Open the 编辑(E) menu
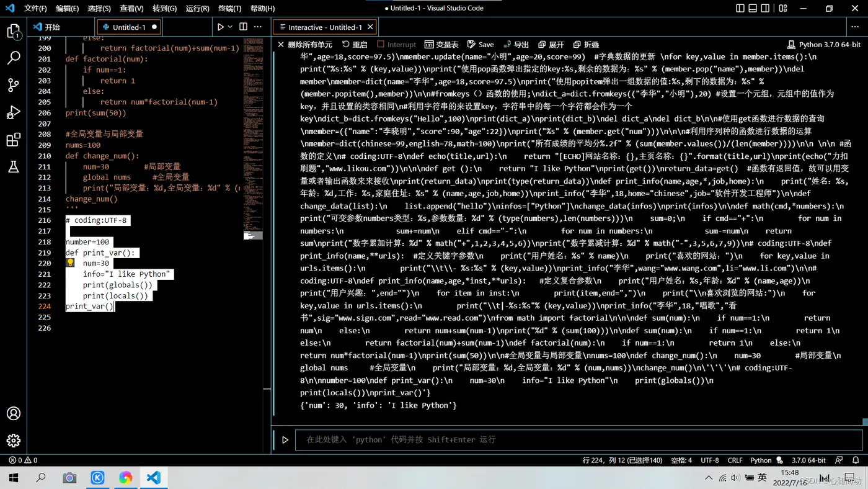 point(67,9)
